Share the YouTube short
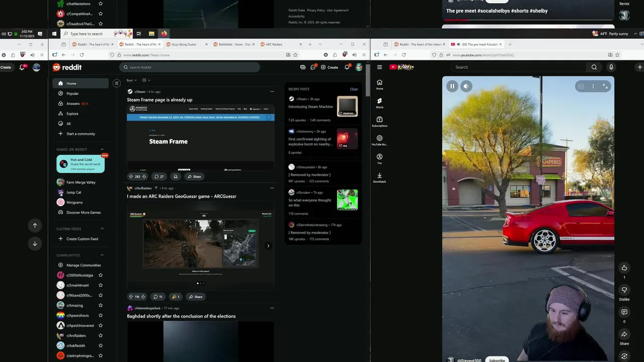644x362 pixels. click(624, 334)
